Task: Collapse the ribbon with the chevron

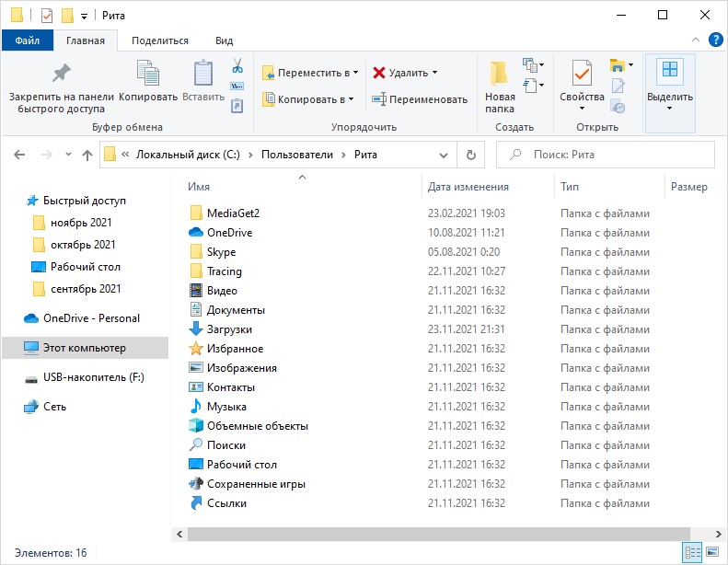Action: coord(696,40)
